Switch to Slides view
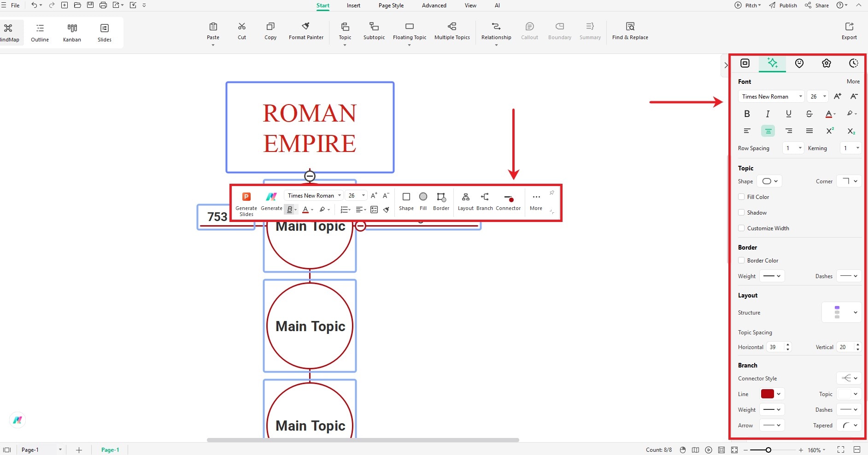Screen dimensions: 868x455 (105, 32)
